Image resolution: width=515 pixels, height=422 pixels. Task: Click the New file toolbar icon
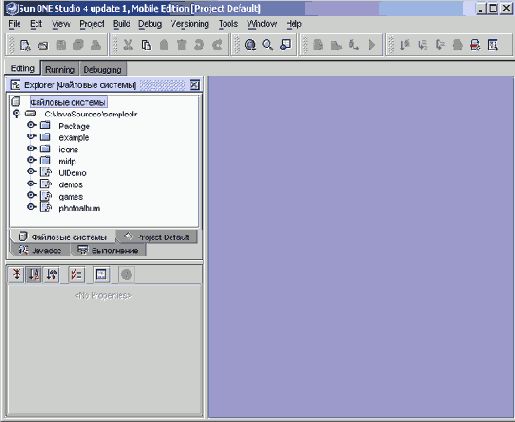25,45
